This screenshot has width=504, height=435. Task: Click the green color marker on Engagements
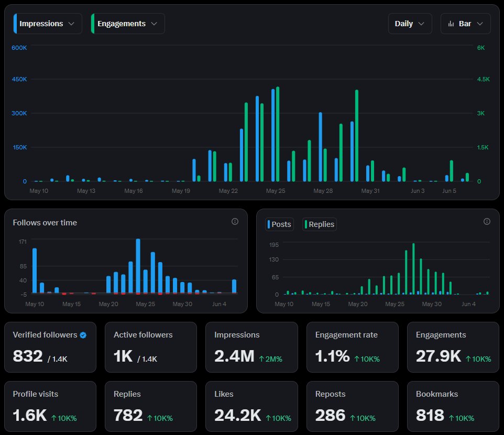pos(93,24)
